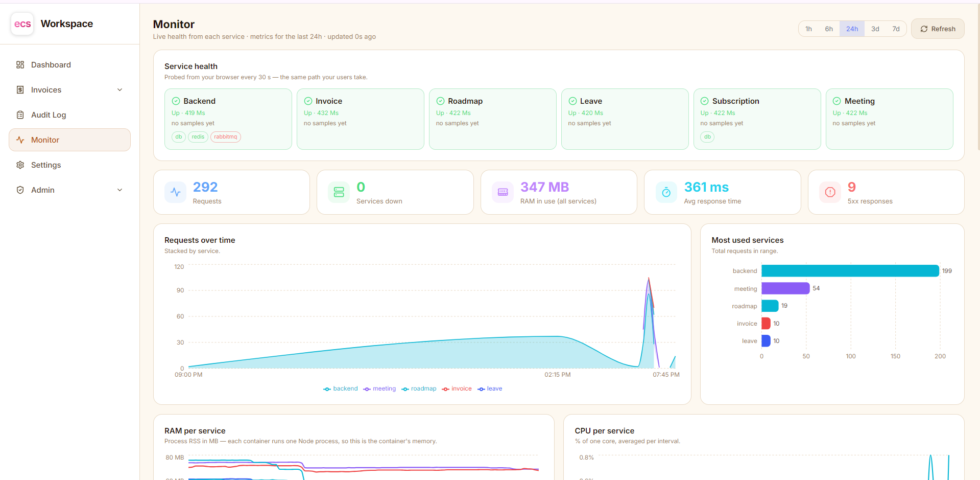This screenshot has width=980, height=480.
Task: Select the 6h time range
Action: pyautogui.click(x=829, y=29)
